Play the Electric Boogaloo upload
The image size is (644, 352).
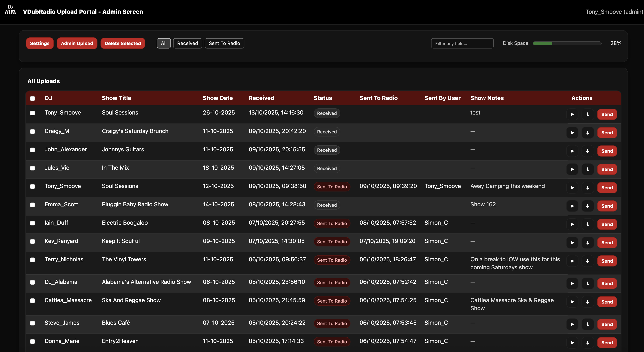point(573,224)
